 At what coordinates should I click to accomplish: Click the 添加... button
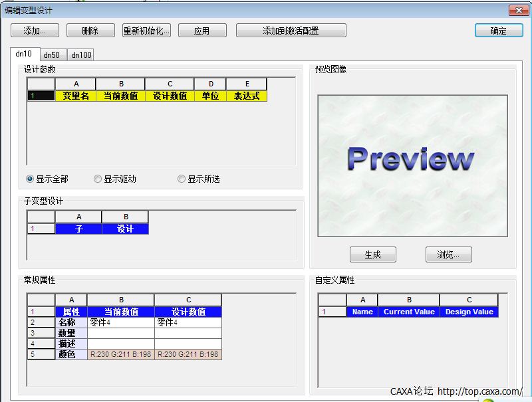(35, 31)
